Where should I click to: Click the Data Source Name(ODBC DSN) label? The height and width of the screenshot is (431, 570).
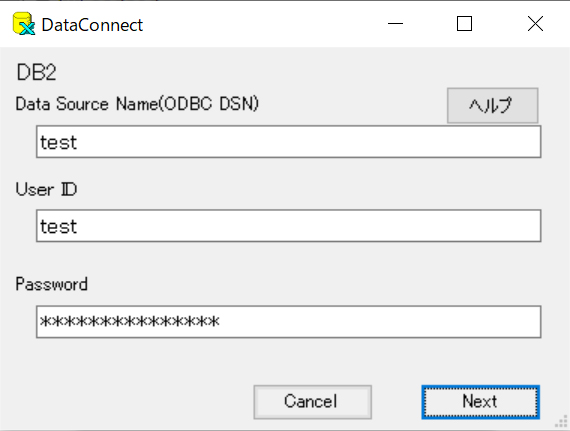[x=137, y=104]
